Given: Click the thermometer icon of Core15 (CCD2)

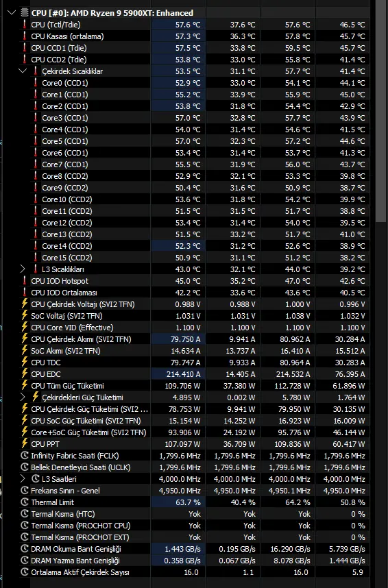Looking at the screenshot, I should 35,257.
